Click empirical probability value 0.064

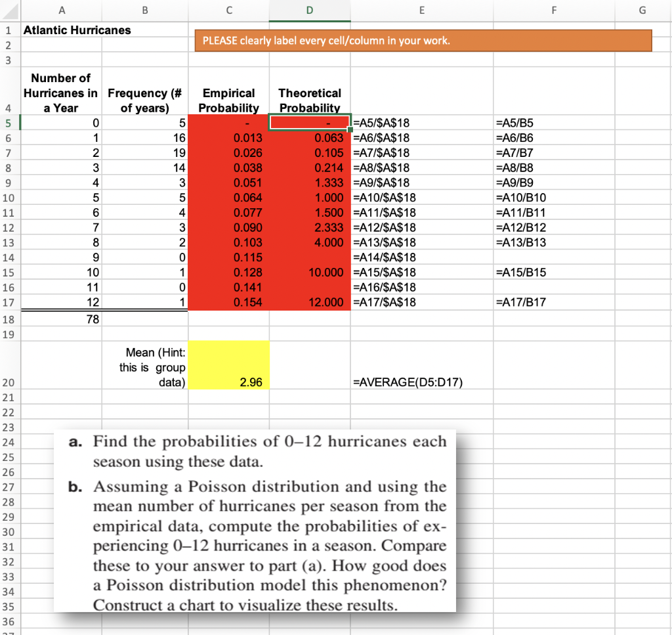click(x=247, y=198)
